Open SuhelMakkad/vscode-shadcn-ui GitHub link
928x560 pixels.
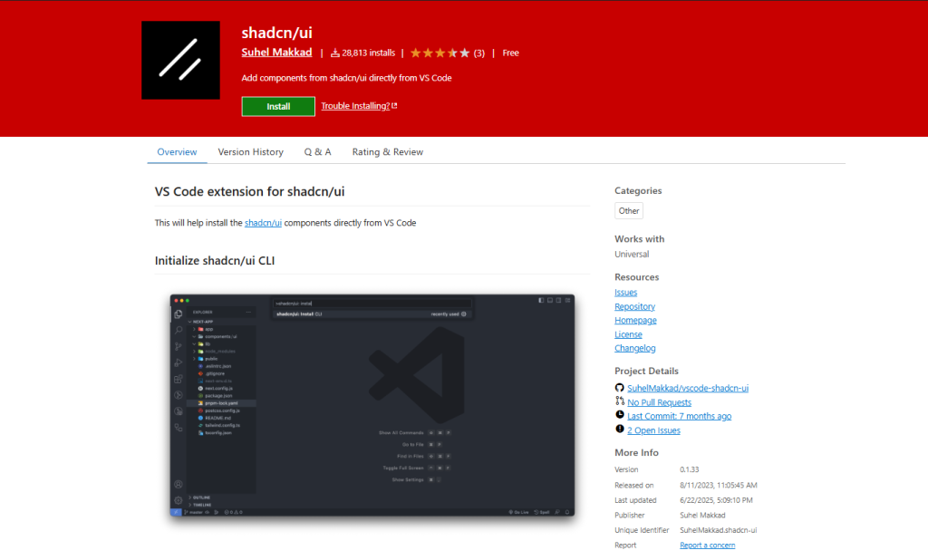[688, 389]
